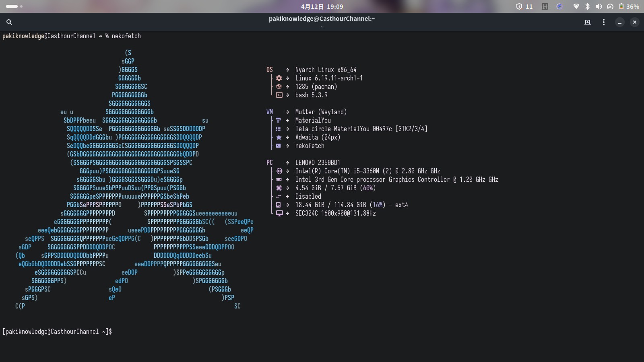
Task: Click the nekofetch command text on first line
Action: pyautogui.click(x=126, y=36)
